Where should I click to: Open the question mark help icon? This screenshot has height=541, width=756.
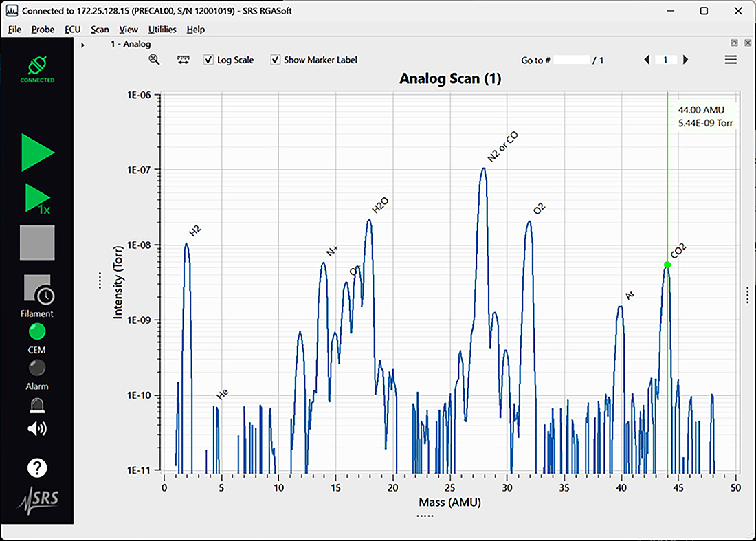tap(37, 467)
